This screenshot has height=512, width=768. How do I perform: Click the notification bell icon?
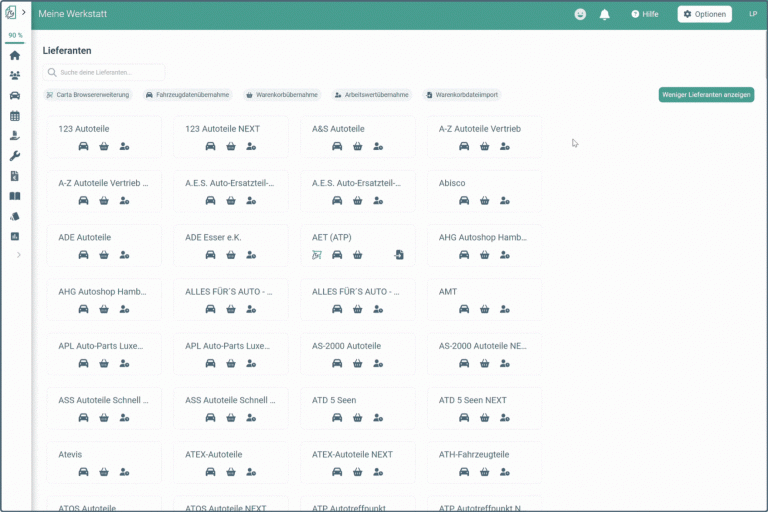(605, 14)
